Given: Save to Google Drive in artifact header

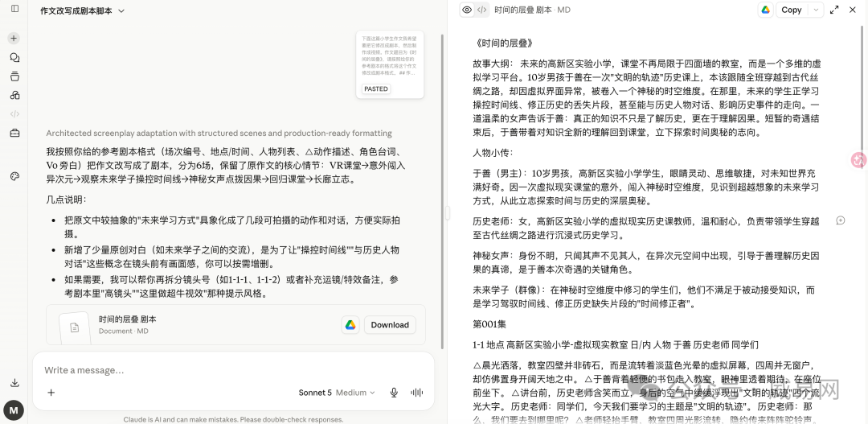Looking at the screenshot, I should 766,10.
